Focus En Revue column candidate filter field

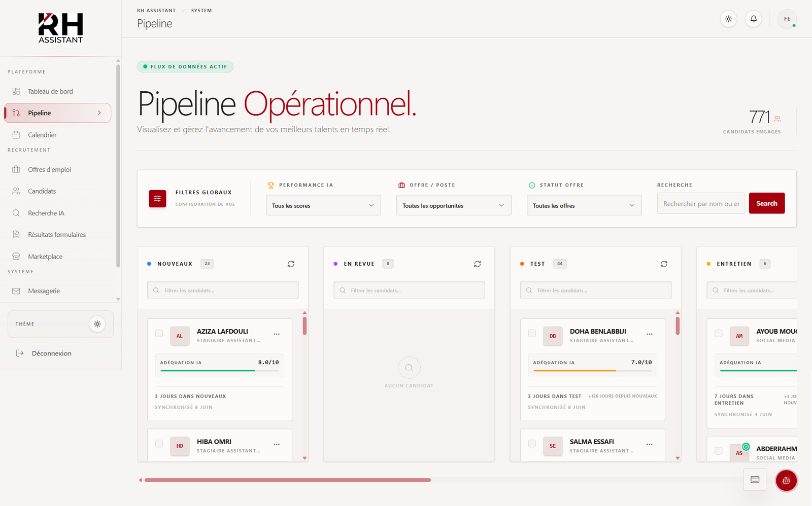409,290
